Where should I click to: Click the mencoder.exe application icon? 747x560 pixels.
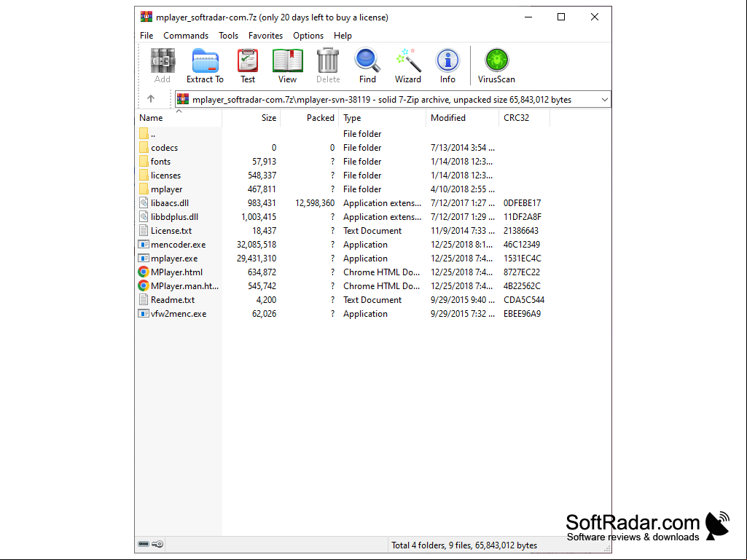point(144,244)
